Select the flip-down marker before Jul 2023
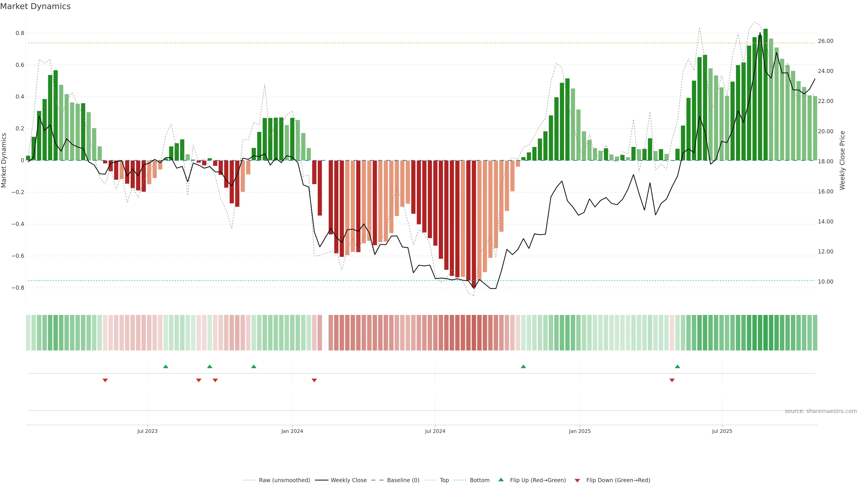868x488 pixels. click(x=105, y=380)
